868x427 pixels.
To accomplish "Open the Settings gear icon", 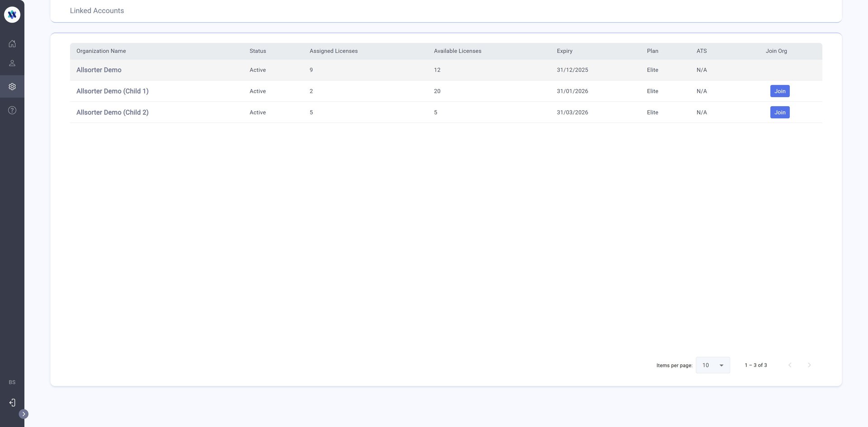I will tap(12, 87).
